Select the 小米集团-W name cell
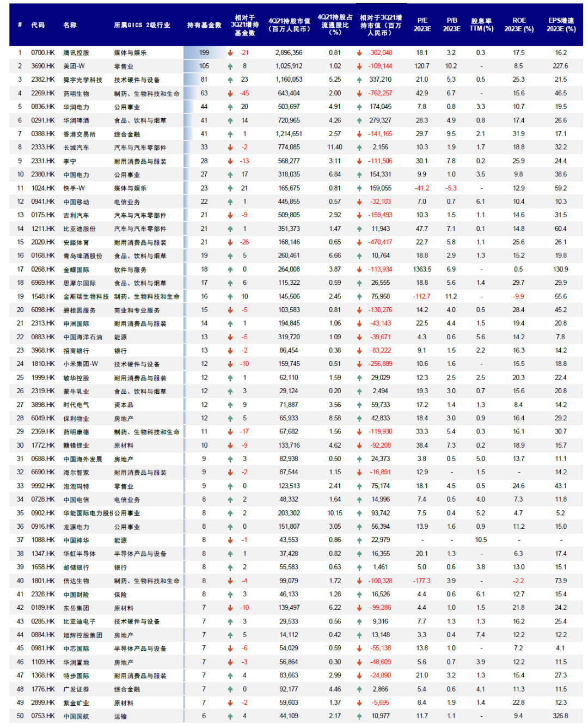The height and width of the screenshot is (727, 588). point(81,364)
